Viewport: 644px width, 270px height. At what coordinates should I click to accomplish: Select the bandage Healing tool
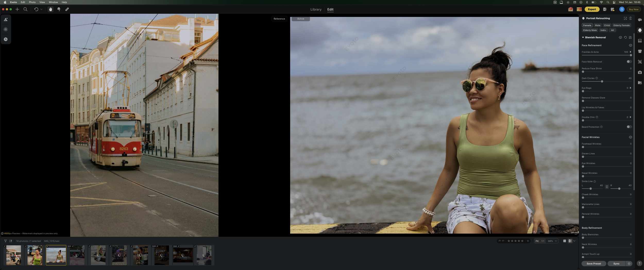67,9
